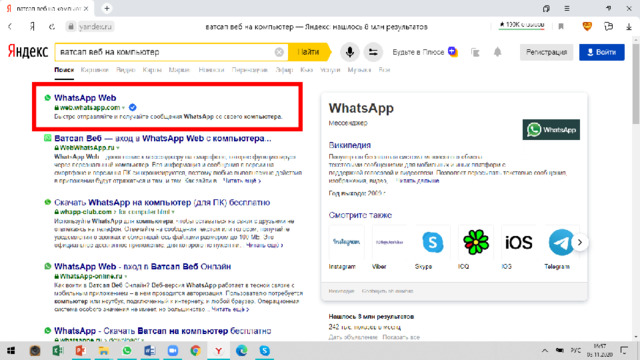This screenshot has height=360, width=640.
Task: Switch to Новости tab
Action: pos(211,70)
